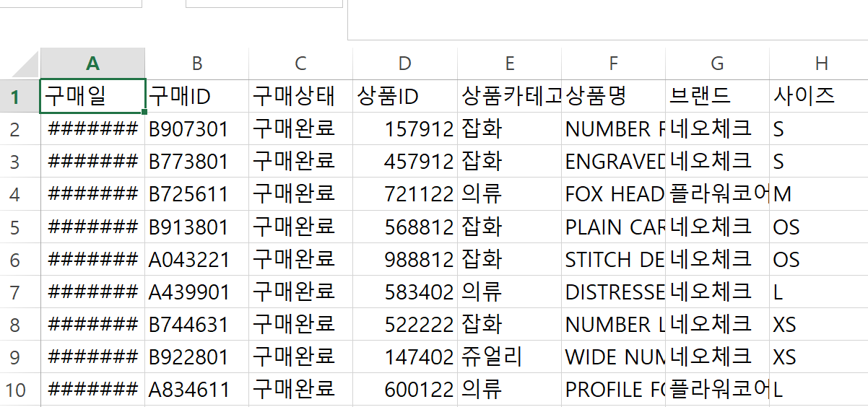Click the XS size cell in row 8

click(x=819, y=324)
